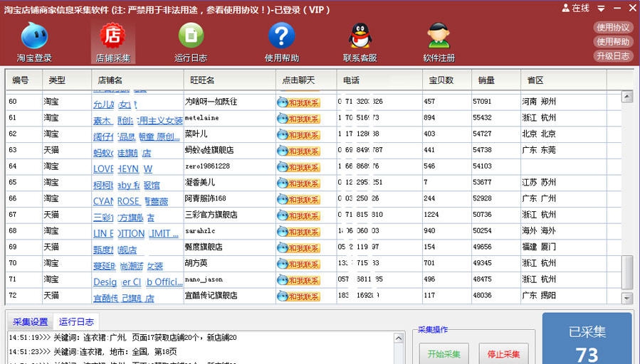640x364 pixels.
Task: Select region cell 福建 厦门
Action: coord(539,247)
